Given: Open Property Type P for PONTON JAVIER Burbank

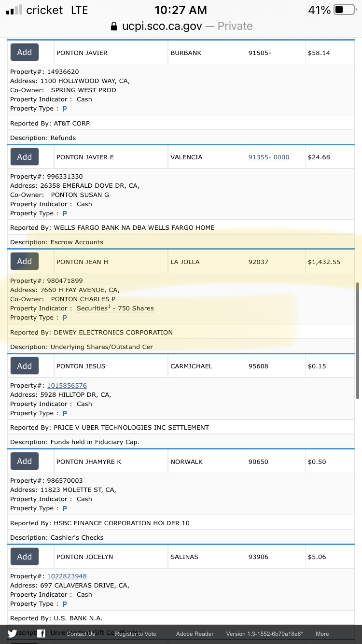Looking at the screenshot, I should tap(65, 109).
